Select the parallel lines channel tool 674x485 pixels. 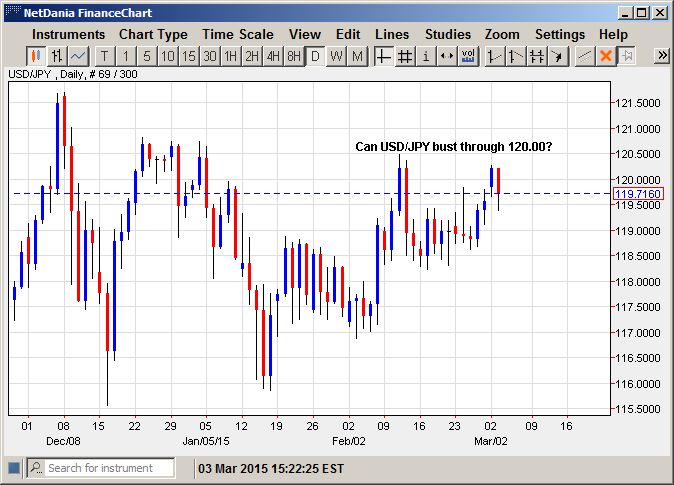tap(536, 56)
